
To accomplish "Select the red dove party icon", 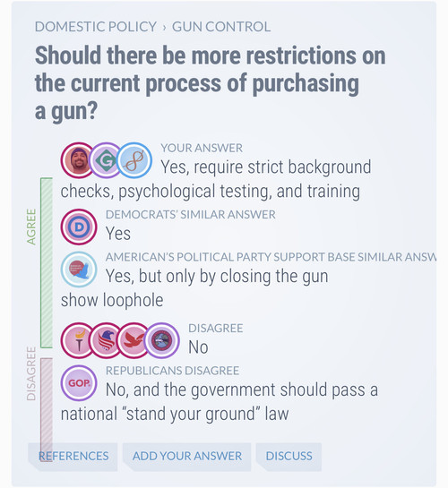I will coord(134,340).
